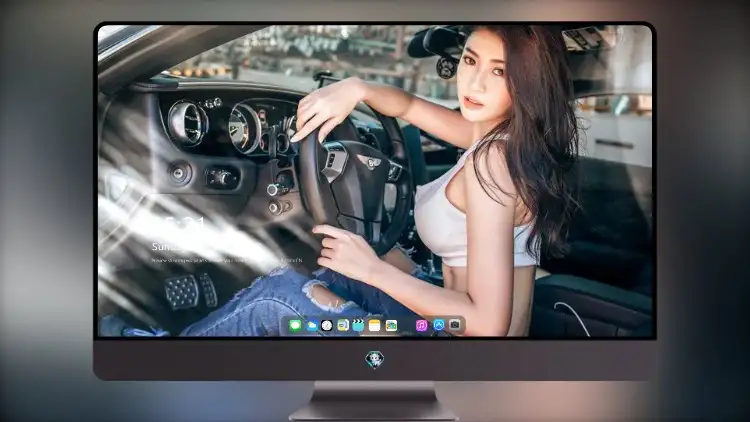Open the yellow Notes app in dock

coord(375,326)
